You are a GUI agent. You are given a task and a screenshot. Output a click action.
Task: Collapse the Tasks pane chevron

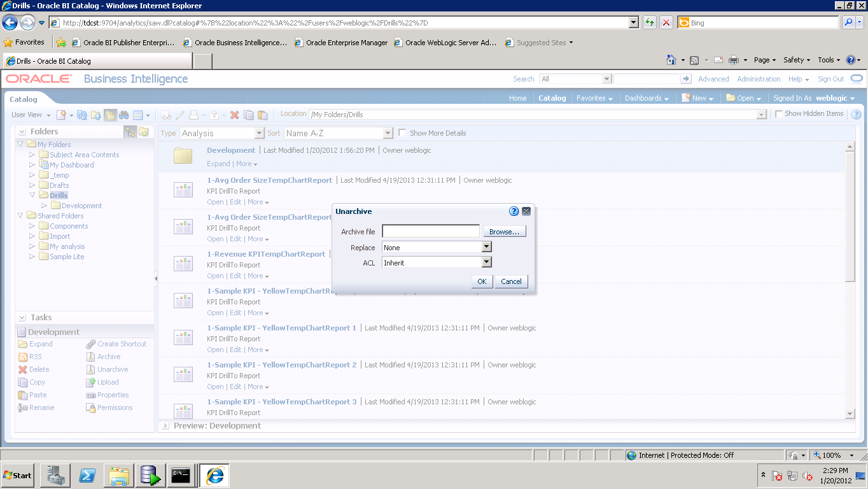tap(22, 318)
